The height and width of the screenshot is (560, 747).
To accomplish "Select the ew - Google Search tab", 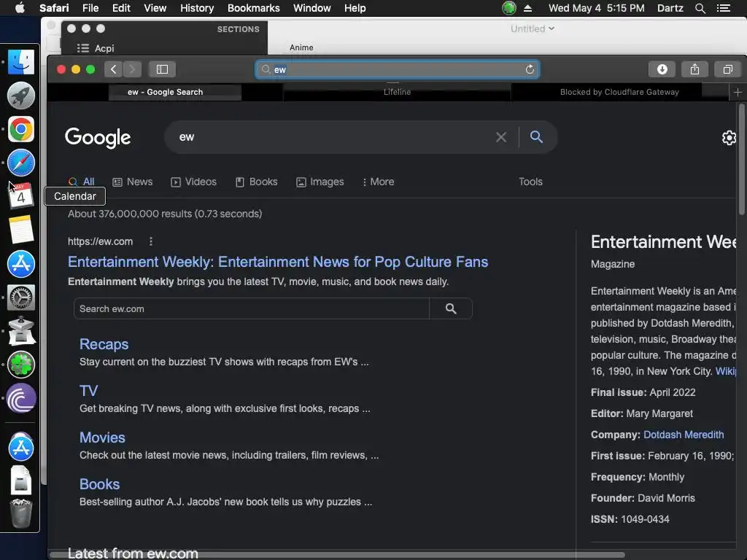I will [165, 92].
